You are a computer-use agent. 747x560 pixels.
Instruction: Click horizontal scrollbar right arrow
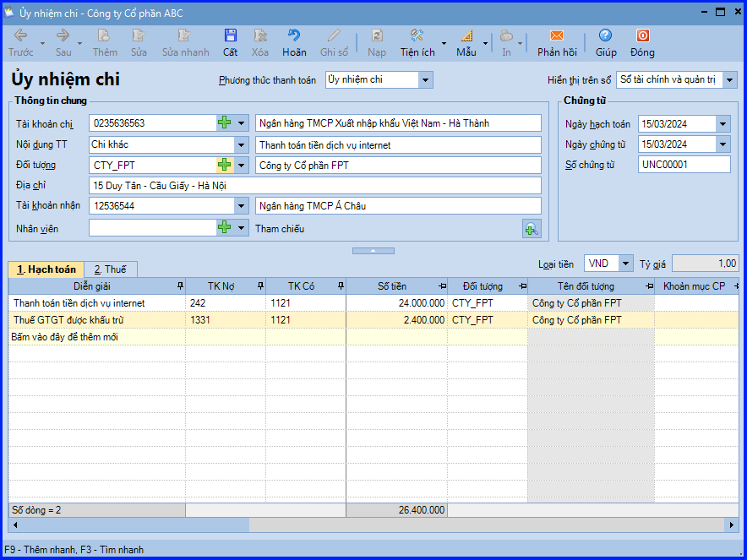pos(732,525)
